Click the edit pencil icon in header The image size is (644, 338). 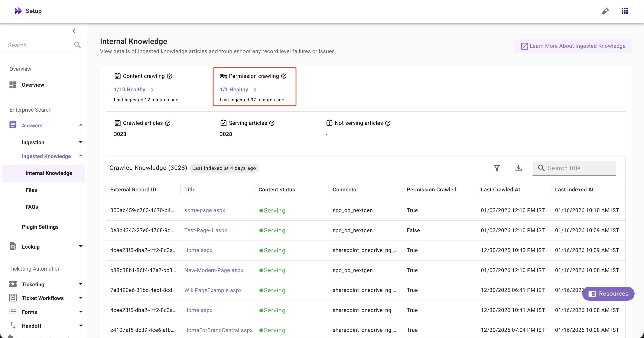point(605,11)
